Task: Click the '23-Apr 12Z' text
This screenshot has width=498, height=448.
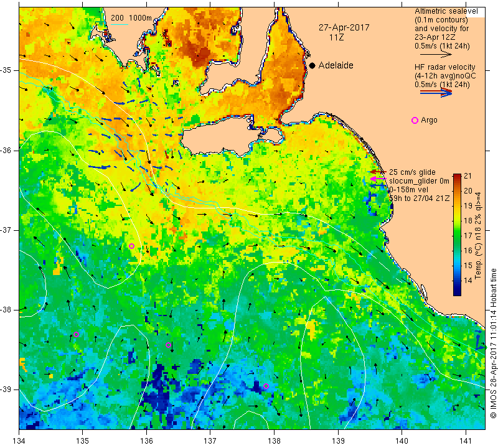Action: tap(435, 37)
